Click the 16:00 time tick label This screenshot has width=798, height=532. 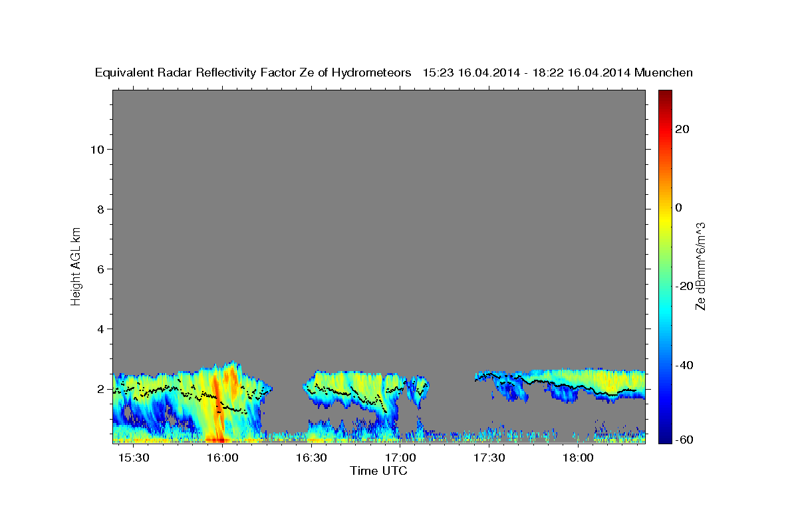coord(223,458)
